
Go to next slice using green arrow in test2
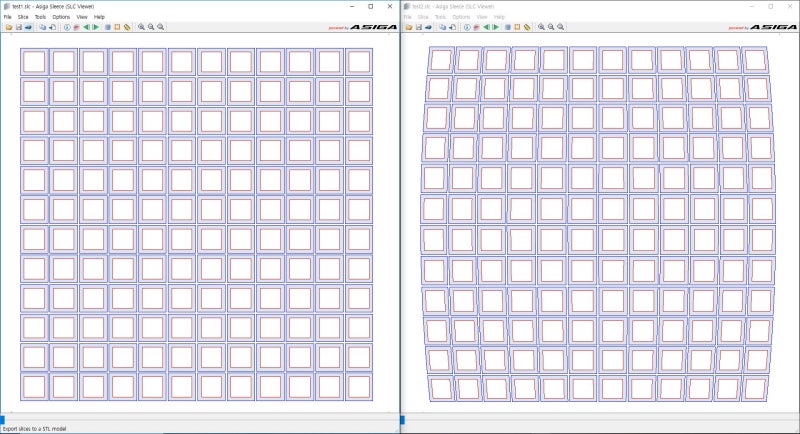point(495,27)
